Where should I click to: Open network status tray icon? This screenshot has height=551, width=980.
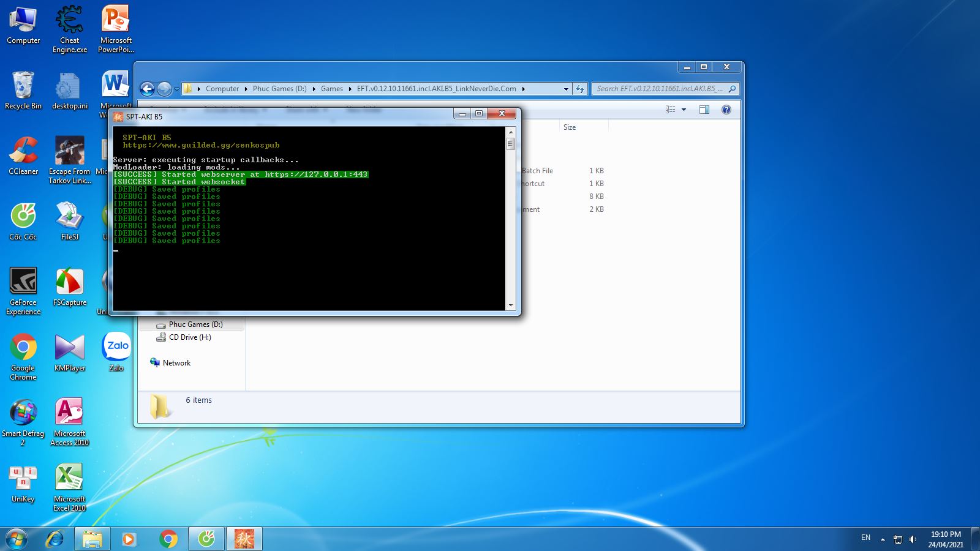coord(898,539)
